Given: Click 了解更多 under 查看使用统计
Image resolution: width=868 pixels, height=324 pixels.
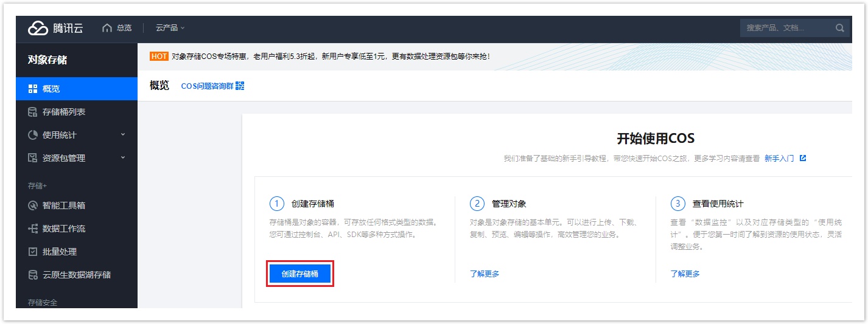Looking at the screenshot, I should (x=685, y=274).
